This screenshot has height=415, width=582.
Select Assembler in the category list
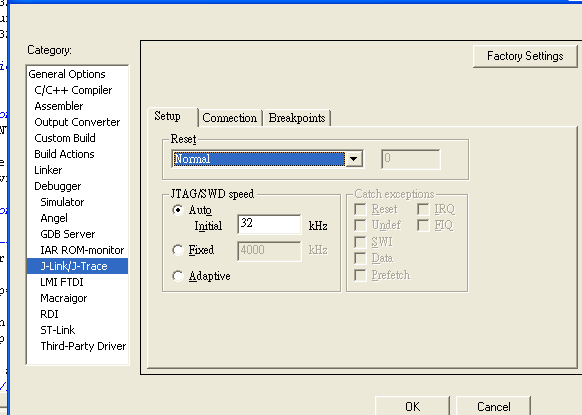tap(59, 106)
